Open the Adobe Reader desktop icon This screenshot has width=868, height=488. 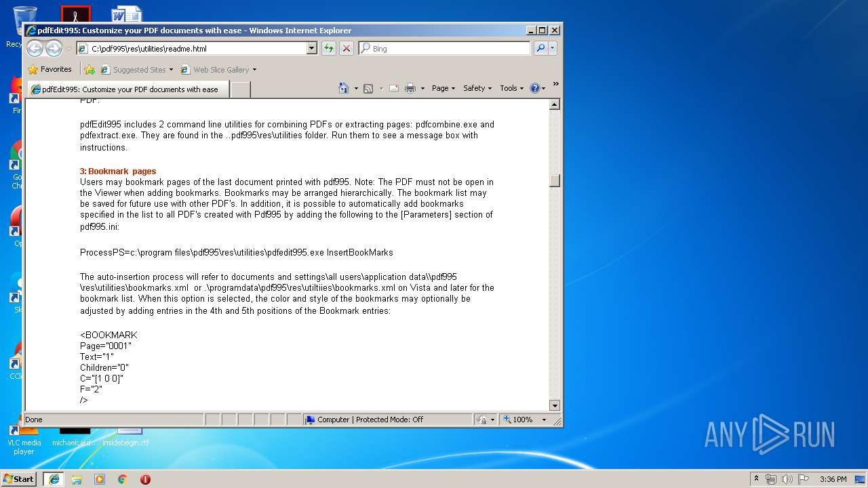pos(75,14)
